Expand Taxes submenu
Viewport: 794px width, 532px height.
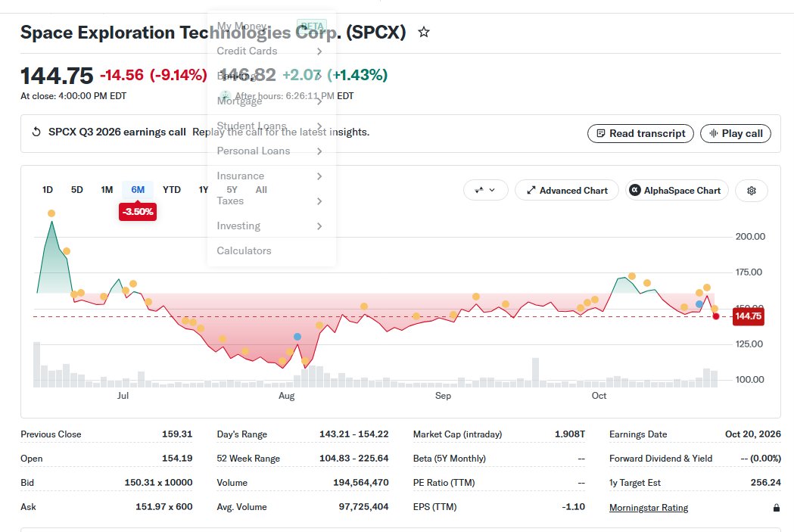click(319, 201)
